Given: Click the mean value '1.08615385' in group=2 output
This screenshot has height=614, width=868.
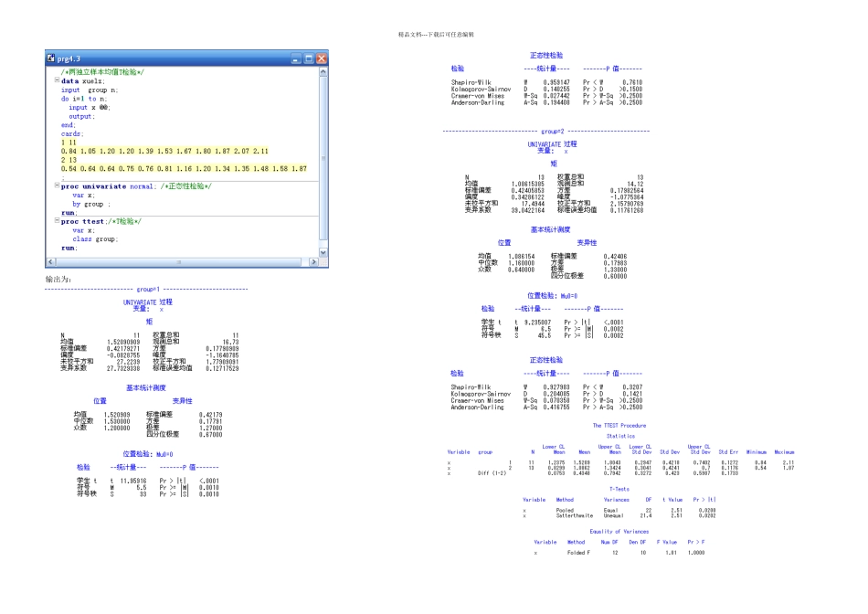Looking at the screenshot, I should tap(527, 184).
